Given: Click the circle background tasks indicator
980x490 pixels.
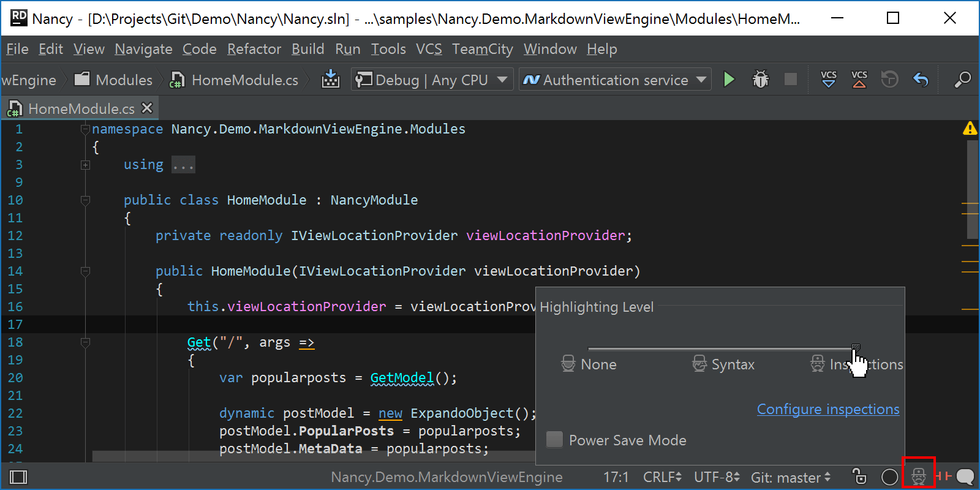Looking at the screenshot, I should [x=889, y=477].
